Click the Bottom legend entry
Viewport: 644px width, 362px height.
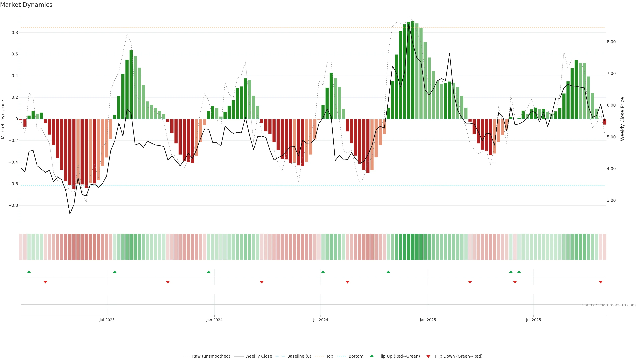tap(356, 356)
